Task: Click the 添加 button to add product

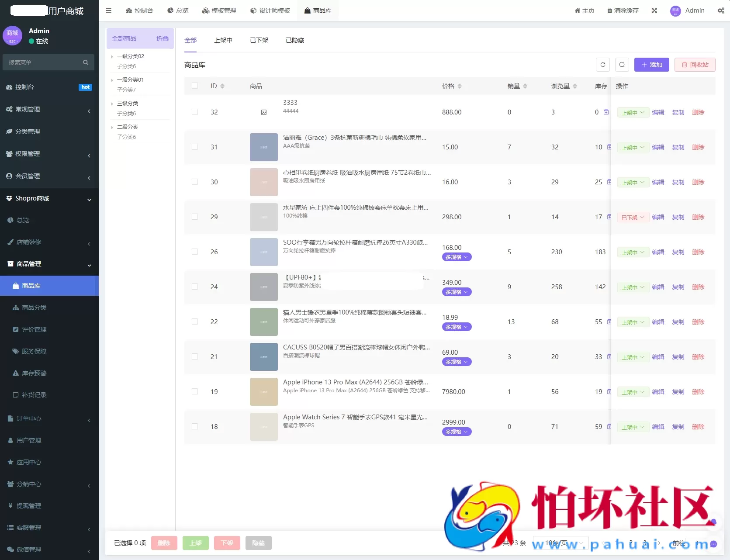Action: coord(651,65)
